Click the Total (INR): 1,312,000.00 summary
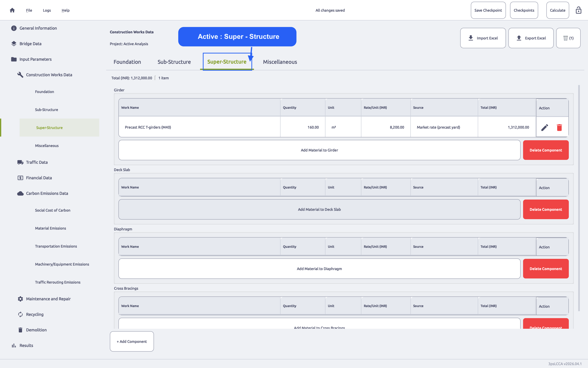 pyautogui.click(x=132, y=78)
